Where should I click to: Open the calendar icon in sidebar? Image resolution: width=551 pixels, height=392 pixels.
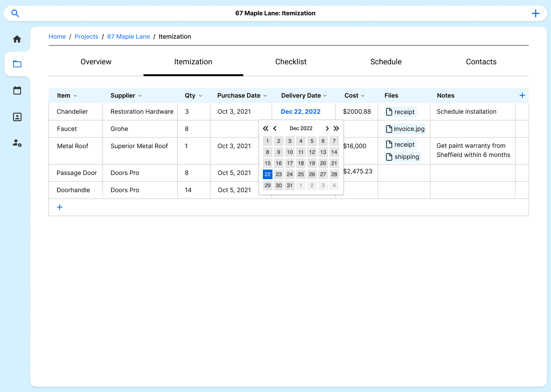pos(17,91)
